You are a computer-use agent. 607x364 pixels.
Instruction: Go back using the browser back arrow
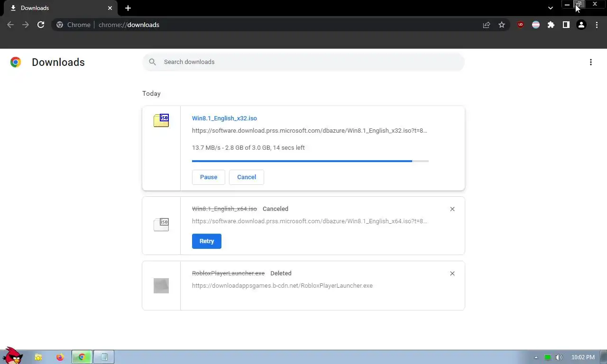[10, 25]
